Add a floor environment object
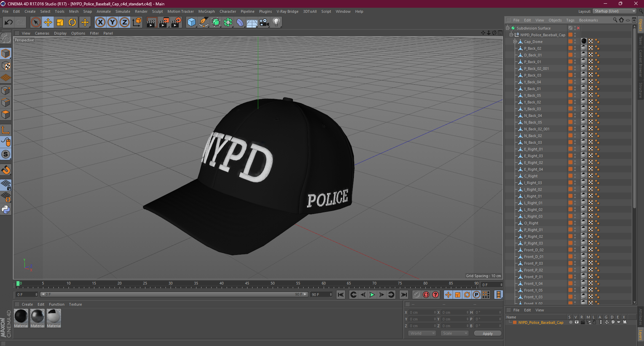This screenshot has width=644, height=346. [x=252, y=23]
